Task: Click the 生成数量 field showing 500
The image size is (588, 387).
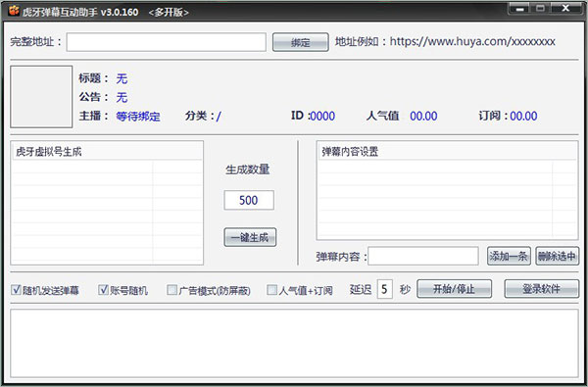Action: [249, 200]
